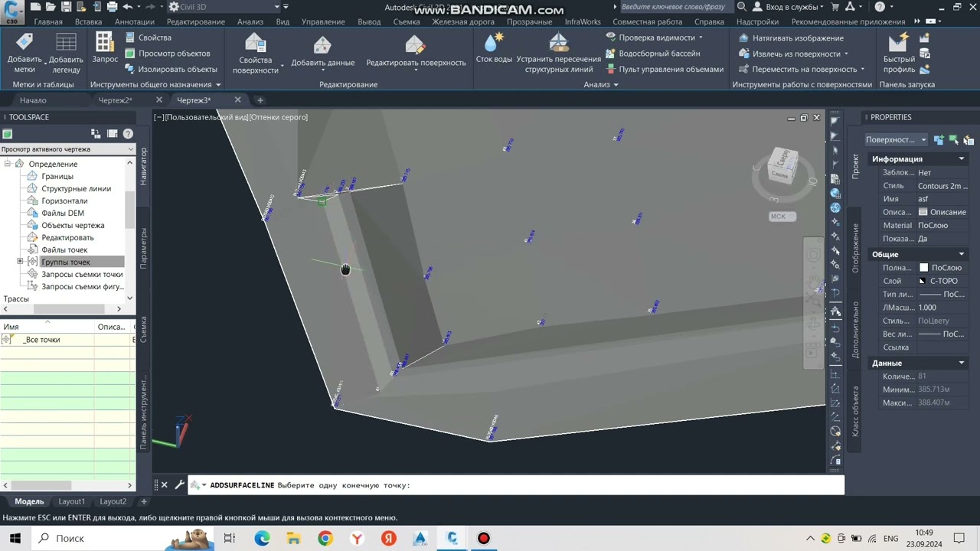Click the Undo arrow
980x551 pixels.
pos(127,7)
